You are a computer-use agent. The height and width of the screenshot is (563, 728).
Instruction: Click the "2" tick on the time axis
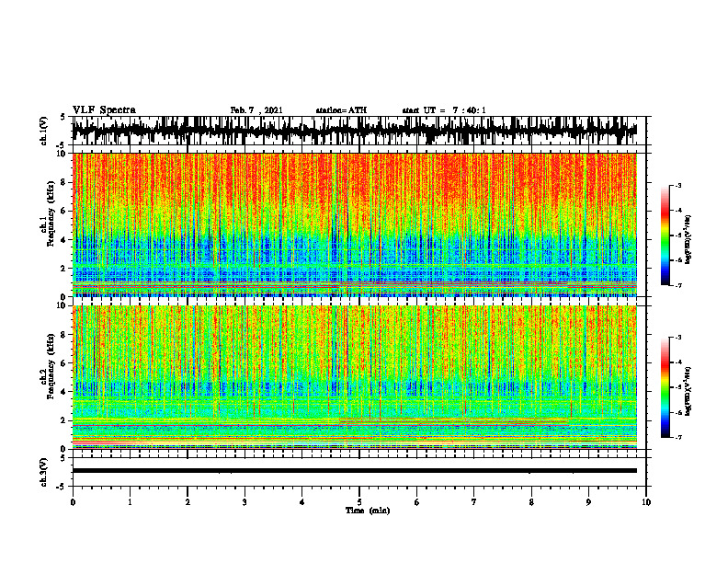coord(188,502)
